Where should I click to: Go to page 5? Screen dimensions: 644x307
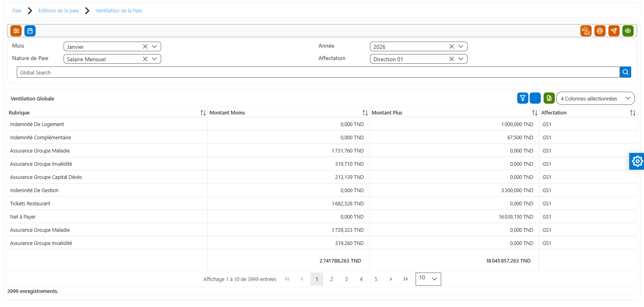pos(376,279)
